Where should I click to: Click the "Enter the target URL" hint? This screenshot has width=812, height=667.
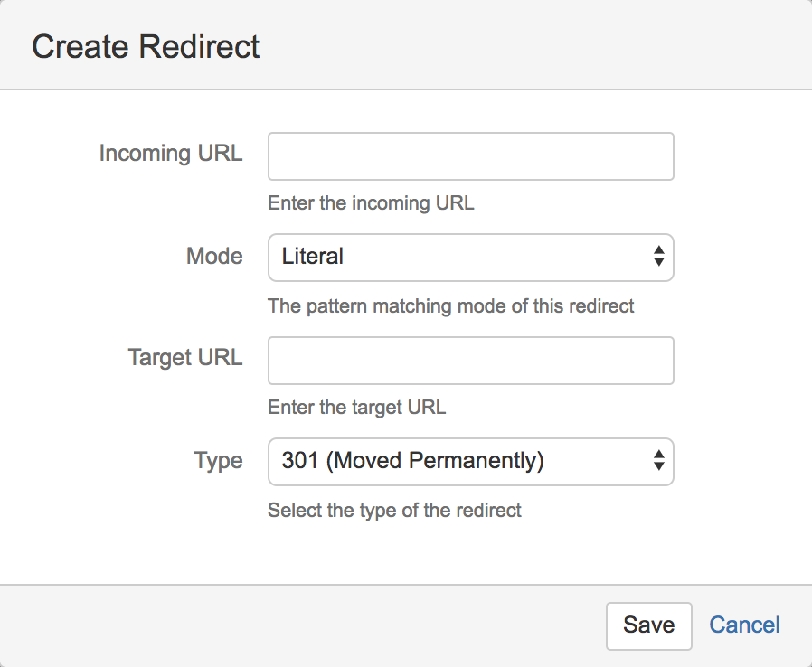coord(356,408)
